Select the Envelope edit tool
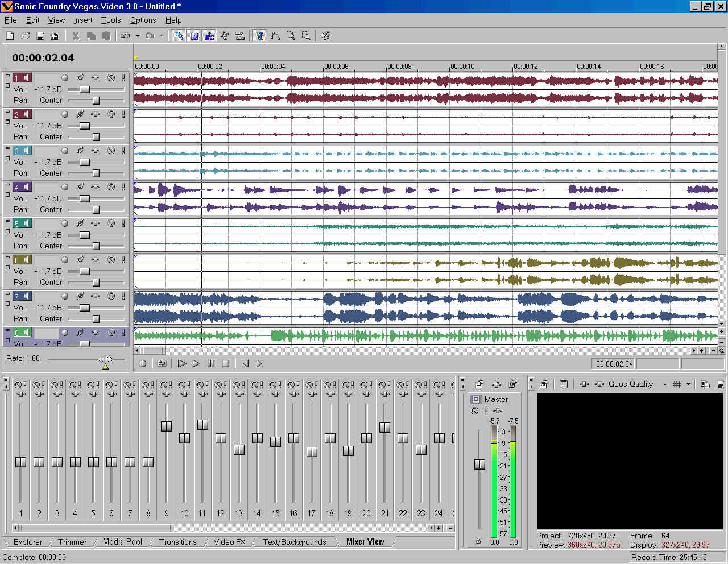The image size is (728, 564). [x=275, y=36]
